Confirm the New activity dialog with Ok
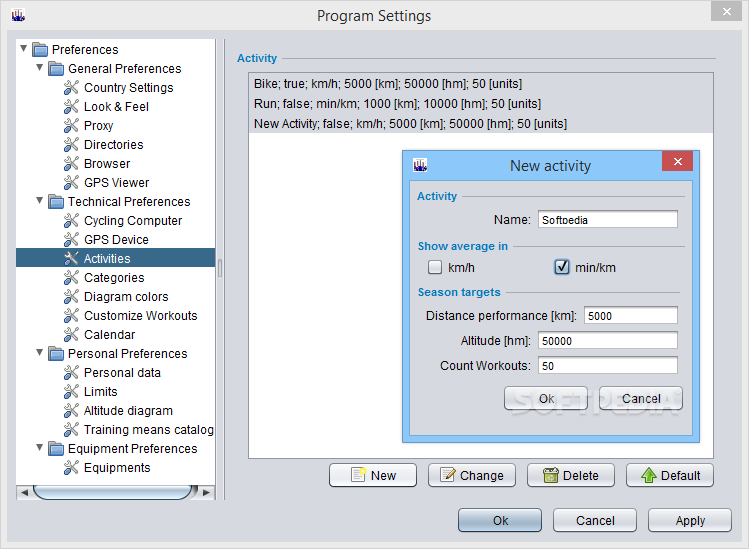 click(546, 398)
